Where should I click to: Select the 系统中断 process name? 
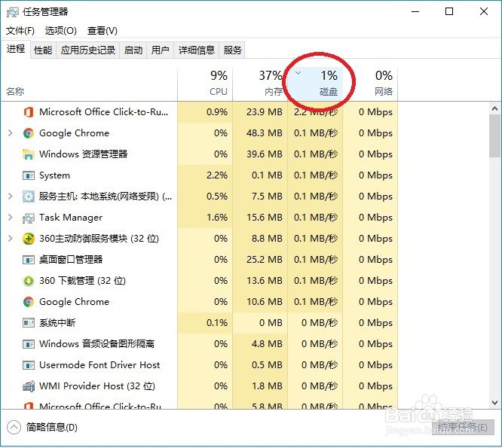pos(57,323)
